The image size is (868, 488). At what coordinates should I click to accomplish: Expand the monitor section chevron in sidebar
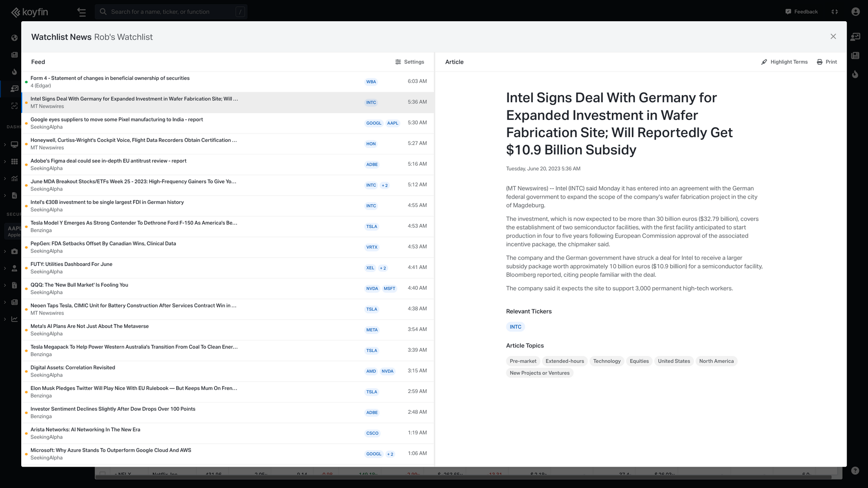pyautogui.click(x=5, y=144)
